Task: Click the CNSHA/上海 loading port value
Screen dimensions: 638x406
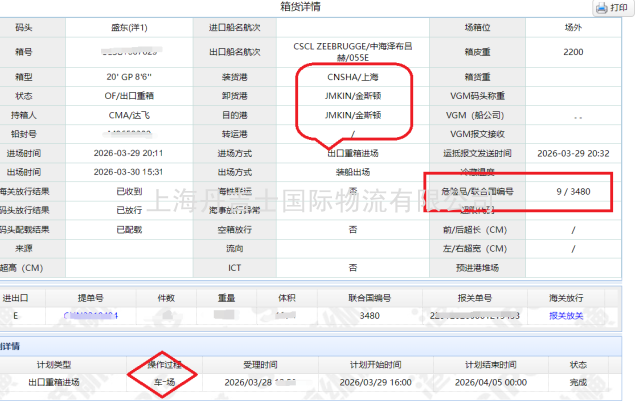Action: (x=353, y=76)
